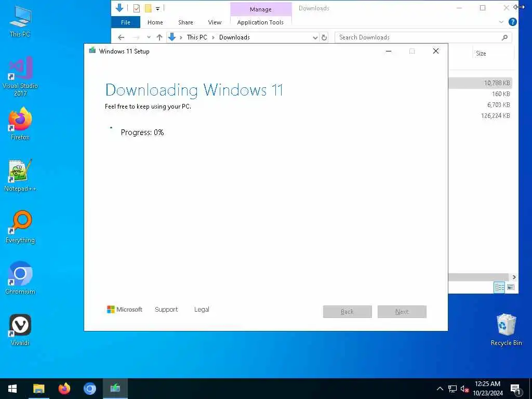The width and height of the screenshot is (532, 399).
Task: Show hidden system tray icons
Action: 440,389
